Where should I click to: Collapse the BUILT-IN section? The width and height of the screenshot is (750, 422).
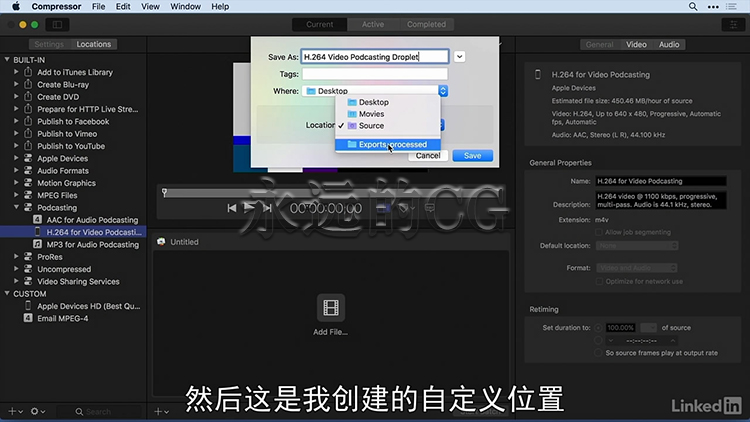coord(7,60)
